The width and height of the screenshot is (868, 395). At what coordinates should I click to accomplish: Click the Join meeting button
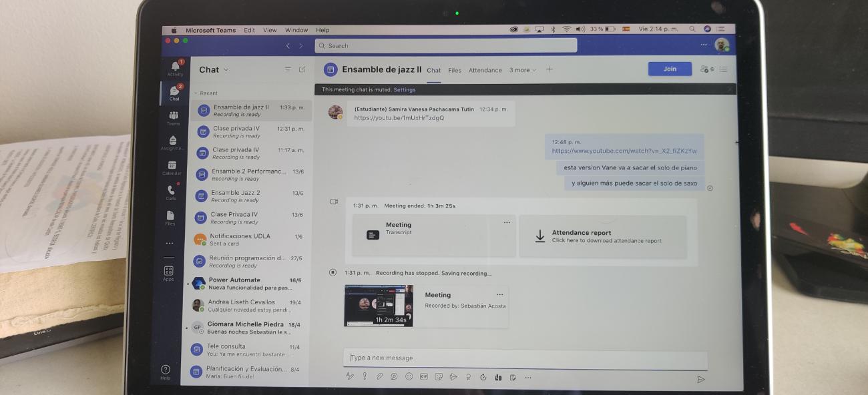pyautogui.click(x=669, y=69)
